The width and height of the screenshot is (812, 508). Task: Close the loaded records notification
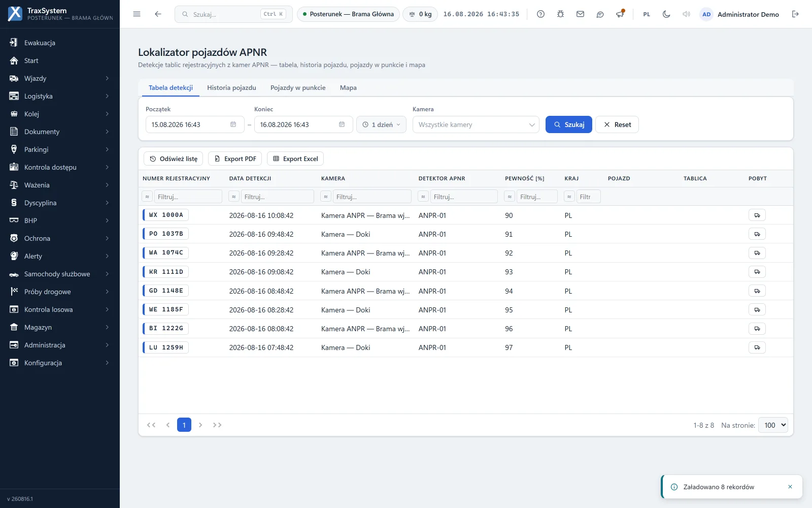[790, 487]
